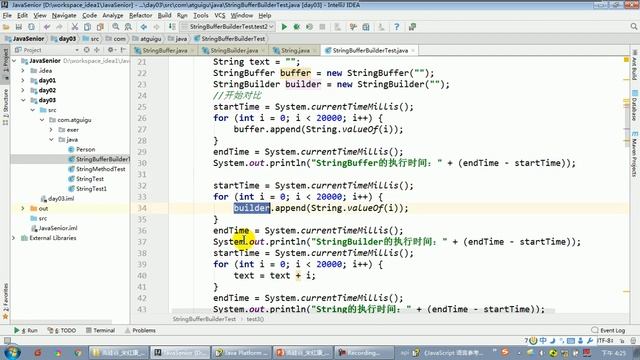
Task: Select Person class in project tree
Action: pyautogui.click(x=81, y=149)
